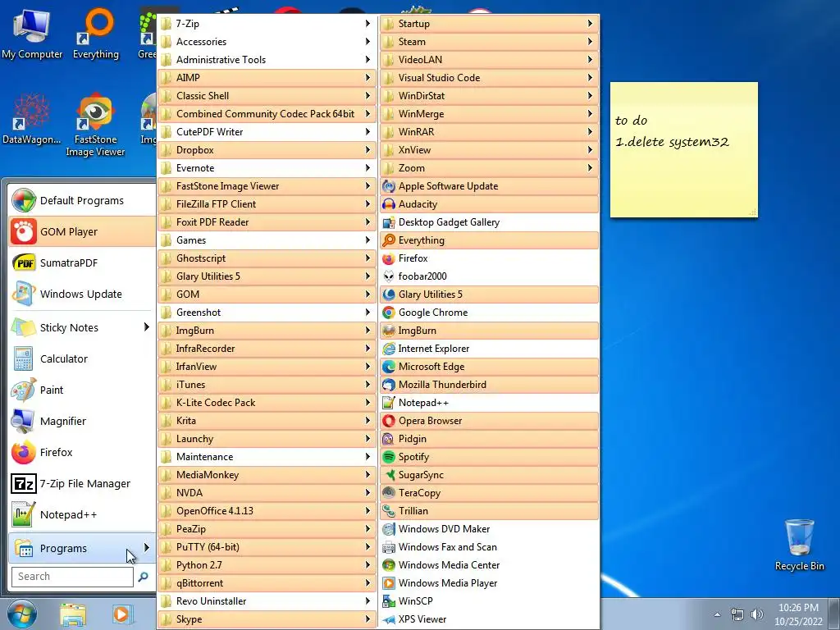
Task: Open foobar2000 from the programs list
Action: (489, 276)
